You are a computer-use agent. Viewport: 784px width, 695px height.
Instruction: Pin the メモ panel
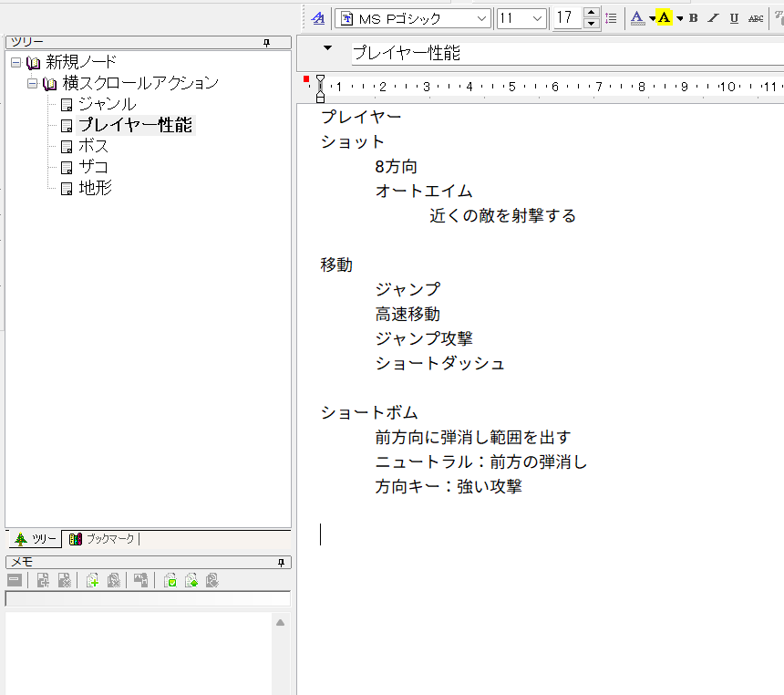tap(281, 562)
